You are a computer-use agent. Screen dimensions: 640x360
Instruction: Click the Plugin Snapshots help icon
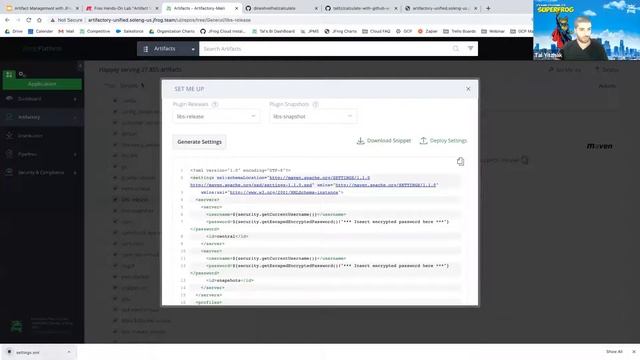coord(316,104)
